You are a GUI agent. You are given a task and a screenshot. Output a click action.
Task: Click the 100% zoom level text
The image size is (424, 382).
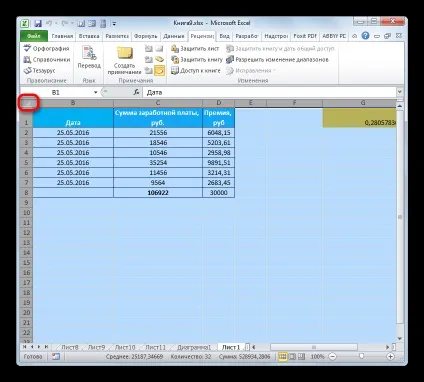click(x=318, y=357)
